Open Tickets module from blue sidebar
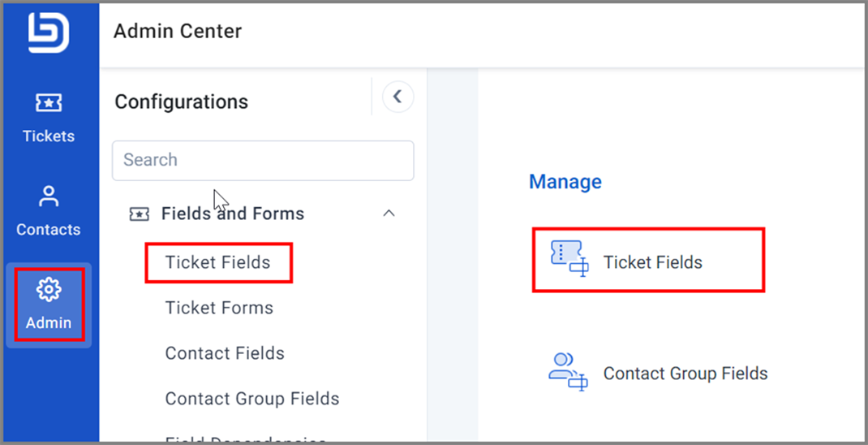This screenshot has width=868, height=445. click(x=49, y=117)
